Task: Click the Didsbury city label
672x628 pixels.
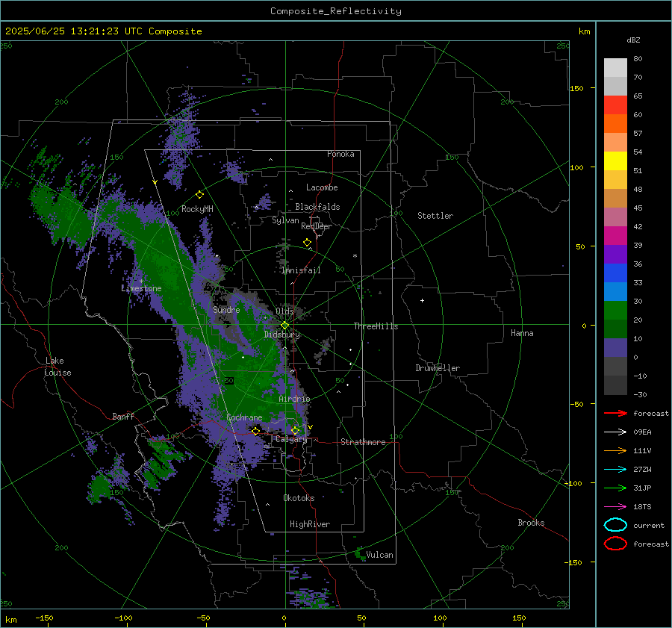Action: pos(281,335)
